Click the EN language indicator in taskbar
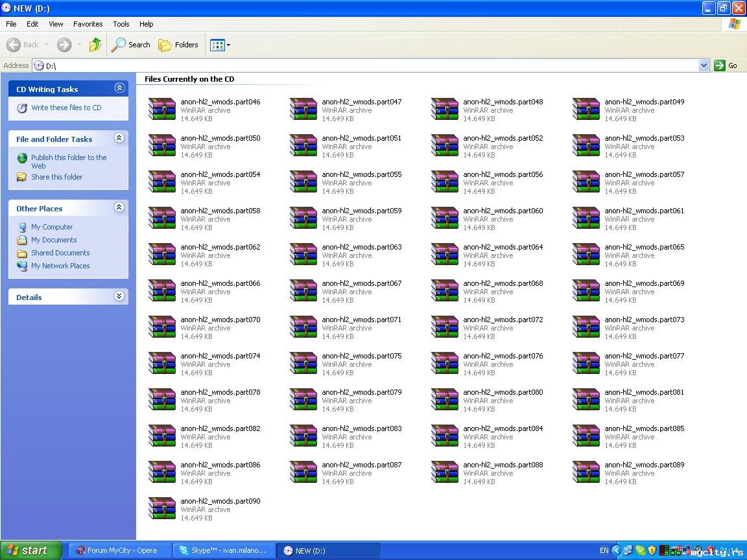This screenshot has height=560, width=747. pos(604,550)
